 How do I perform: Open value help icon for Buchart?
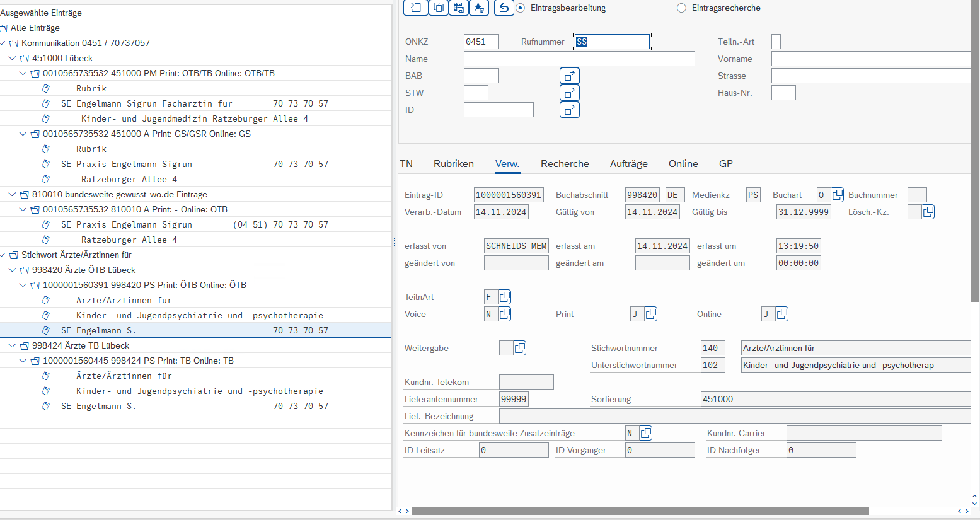point(837,195)
